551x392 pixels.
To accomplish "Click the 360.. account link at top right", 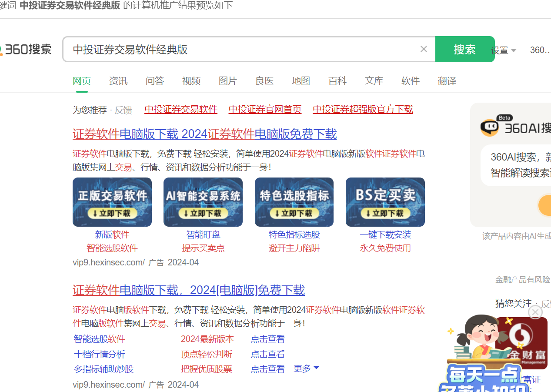I will 541,50.
